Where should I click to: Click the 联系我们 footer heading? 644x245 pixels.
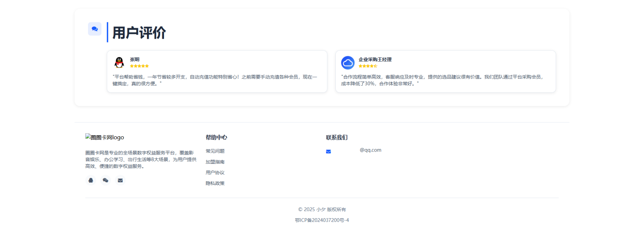337,137
